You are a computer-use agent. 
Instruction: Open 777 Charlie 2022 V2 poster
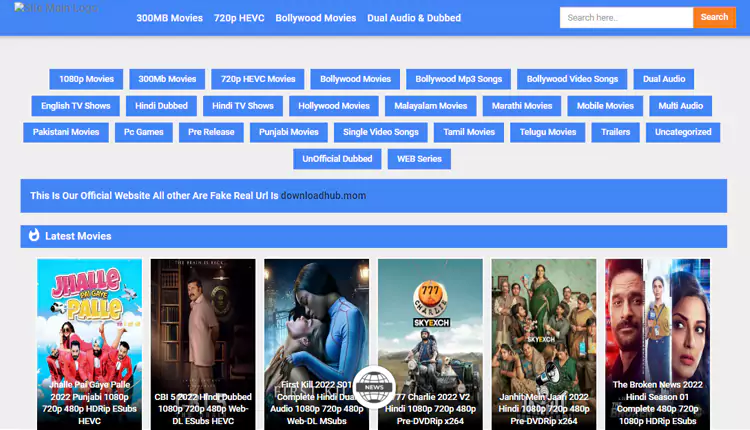(430, 344)
